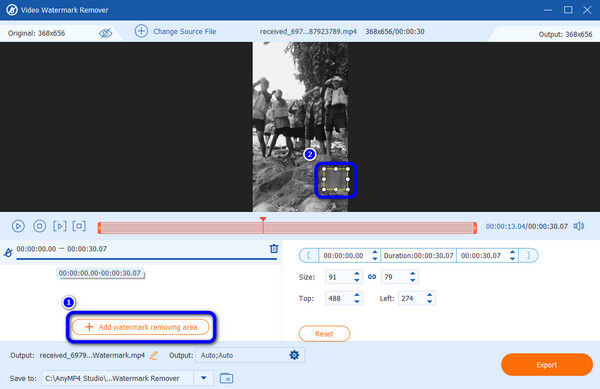Decrease Top value with down arrow
The image size is (600, 389).
(x=357, y=302)
